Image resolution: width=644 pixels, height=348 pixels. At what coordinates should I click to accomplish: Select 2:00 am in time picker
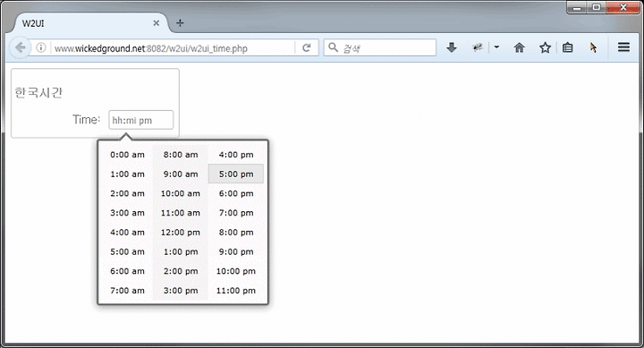click(127, 193)
